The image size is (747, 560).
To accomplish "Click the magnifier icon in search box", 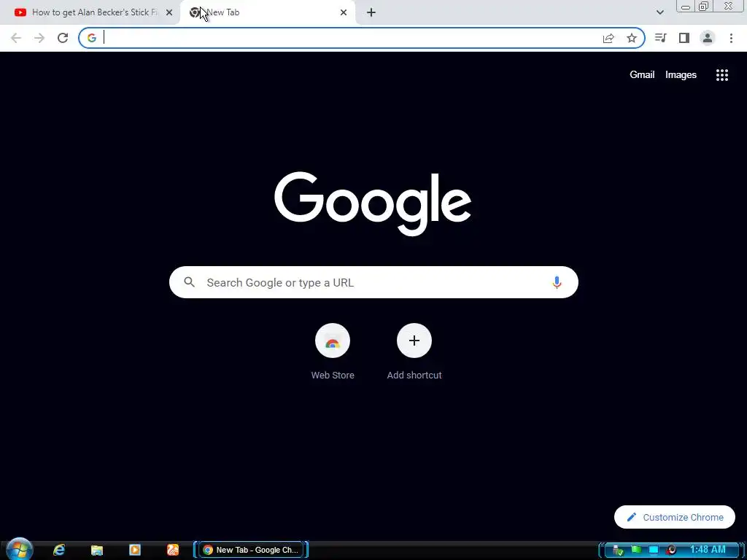I will (190, 282).
